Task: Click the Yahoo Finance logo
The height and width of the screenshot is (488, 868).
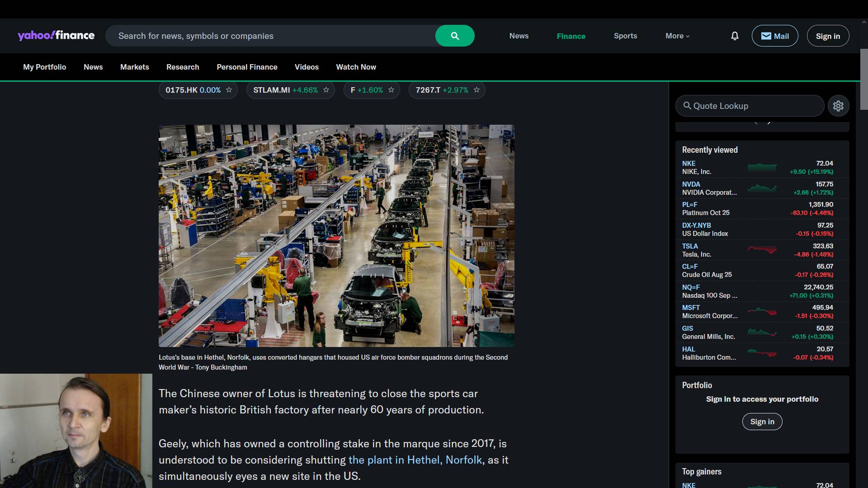Action: (x=56, y=35)
